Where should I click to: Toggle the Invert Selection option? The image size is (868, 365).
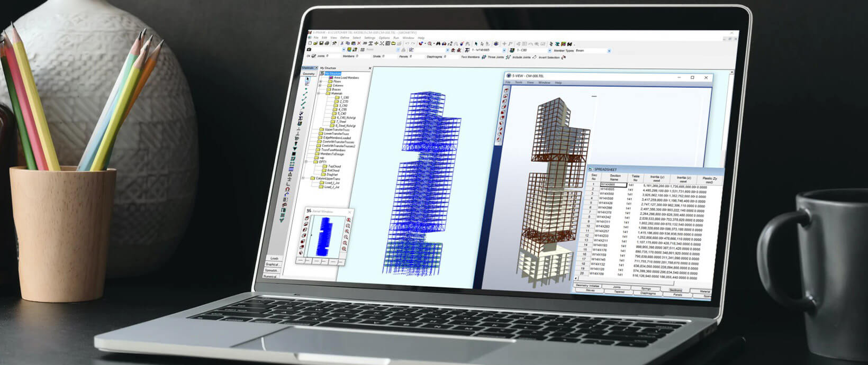[x=563, y=57]
